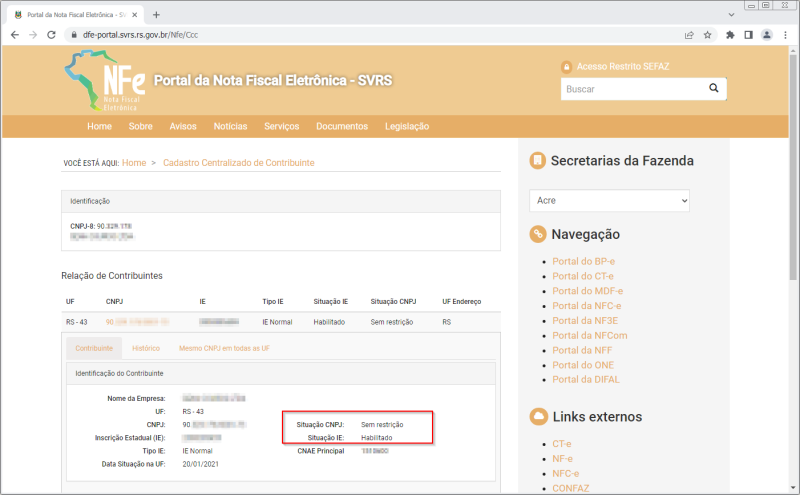Click IE Normal cell in table row
The height and width of the screenshot is (495, 800).
point(277,322)
